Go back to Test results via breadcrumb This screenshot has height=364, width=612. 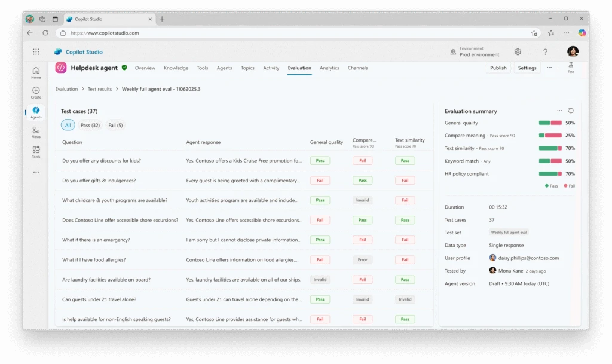(99, 88)
